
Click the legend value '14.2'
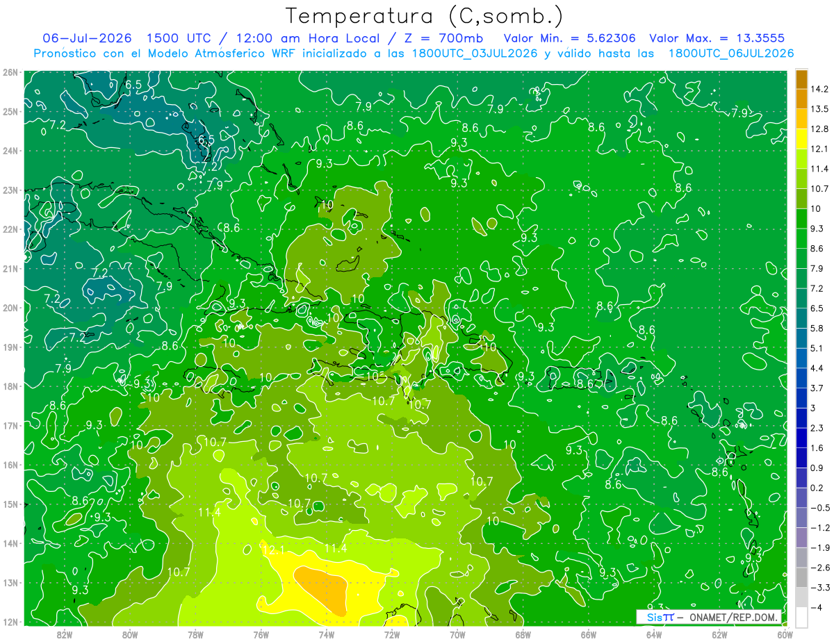pyautogui.click(x=819, y=88)
